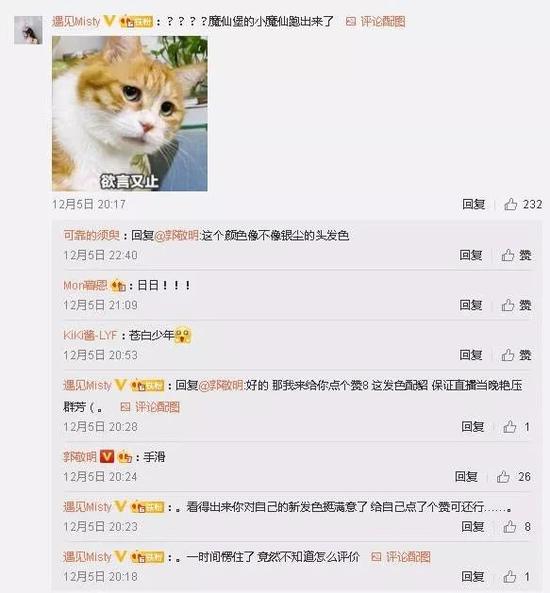Open the 评论配图 image on the 20:18 comment
Screen dimensions: 550x593
(401, 557)
